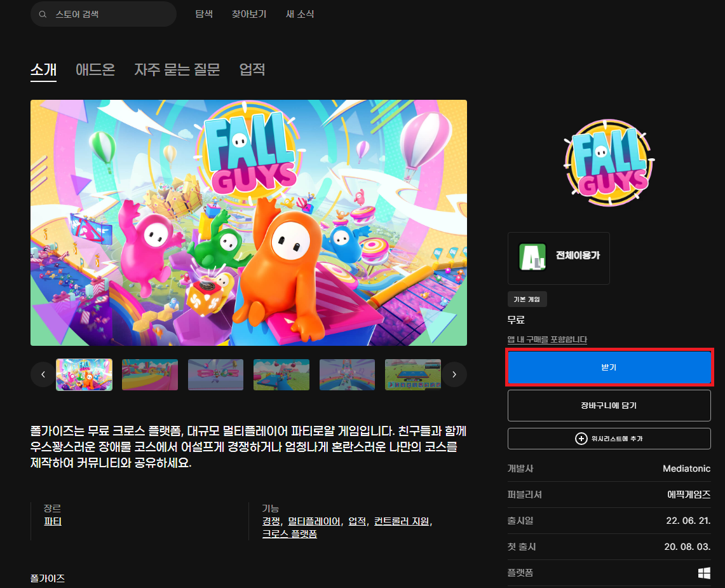Select the sixth thumbnail showing level editor

(413, 374)
